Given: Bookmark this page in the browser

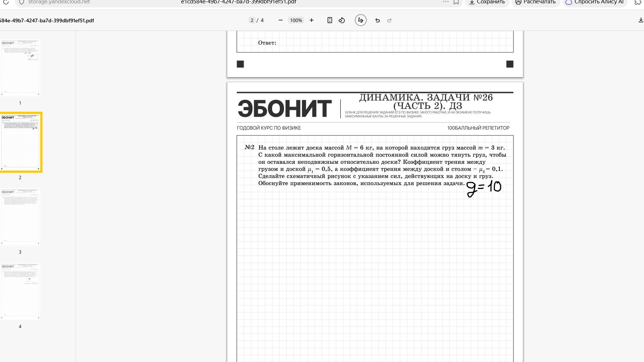Looking at the screenshot, I should pos(456,2).
